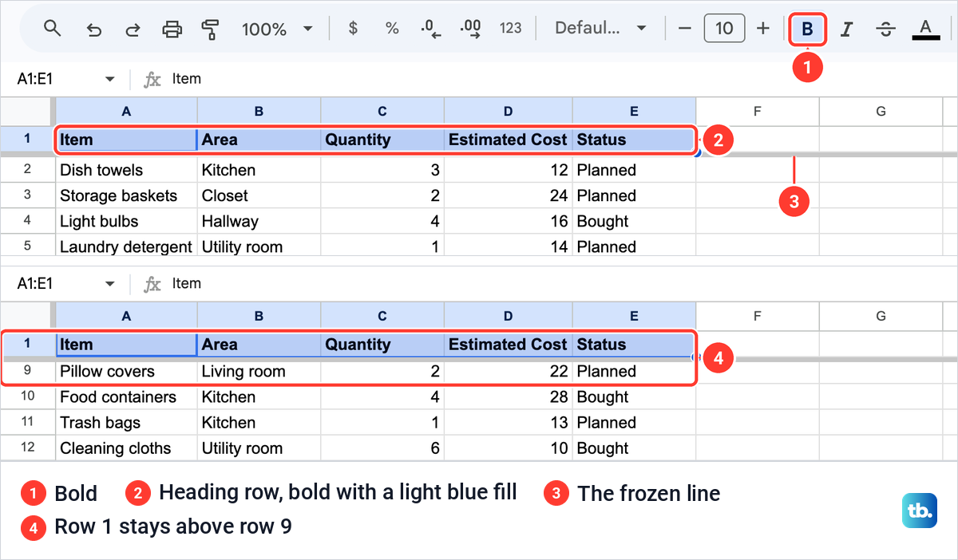Screen dimensions: 958x560
Task: Open the 123 more formats menu
Action: pos(510,29)
